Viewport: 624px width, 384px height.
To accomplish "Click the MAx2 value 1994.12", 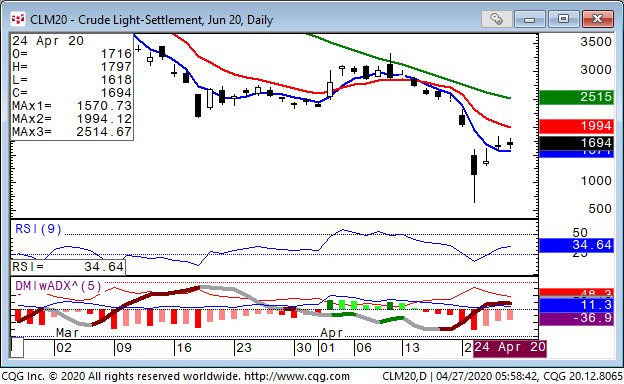I will (104, 119).
